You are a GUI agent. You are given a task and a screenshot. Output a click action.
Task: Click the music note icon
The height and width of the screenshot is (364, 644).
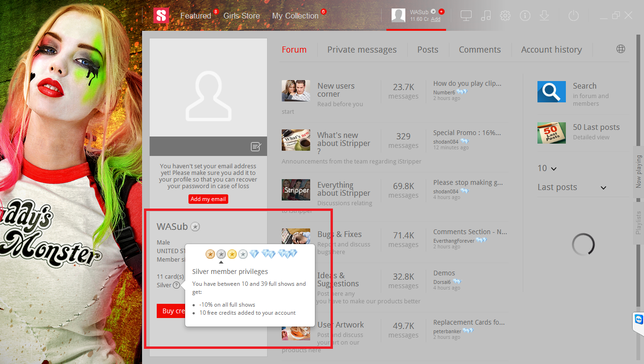click(x=486, y=16)
